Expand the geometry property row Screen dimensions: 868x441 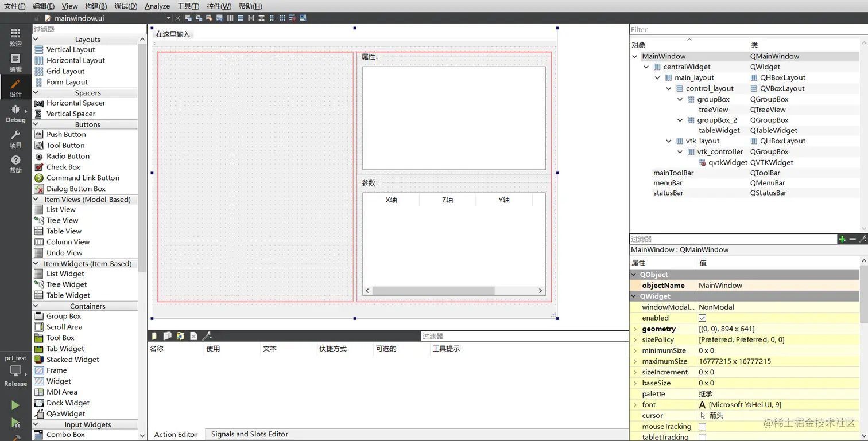coord(635,329)
